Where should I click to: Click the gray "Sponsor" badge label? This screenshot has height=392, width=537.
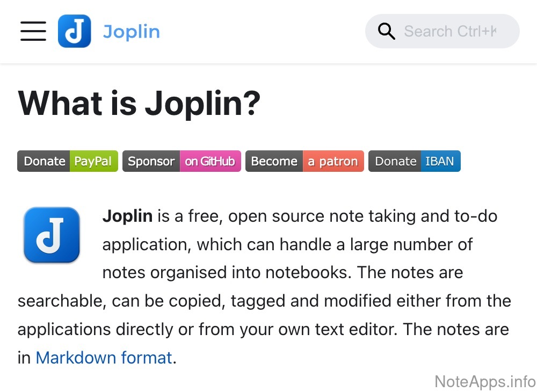[x=151, y=161]
